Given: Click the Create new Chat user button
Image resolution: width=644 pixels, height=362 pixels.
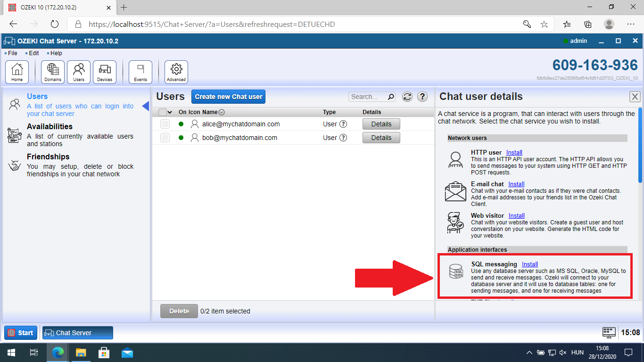Looking at the screenshot, I should pyautogui.click(x=228, y=96).
